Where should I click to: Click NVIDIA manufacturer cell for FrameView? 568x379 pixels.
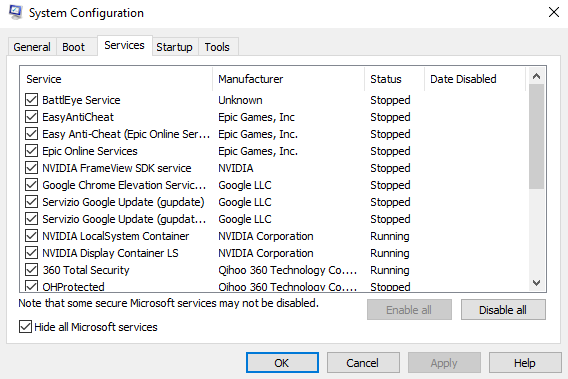pyautogui.click(x=235, y=168)
